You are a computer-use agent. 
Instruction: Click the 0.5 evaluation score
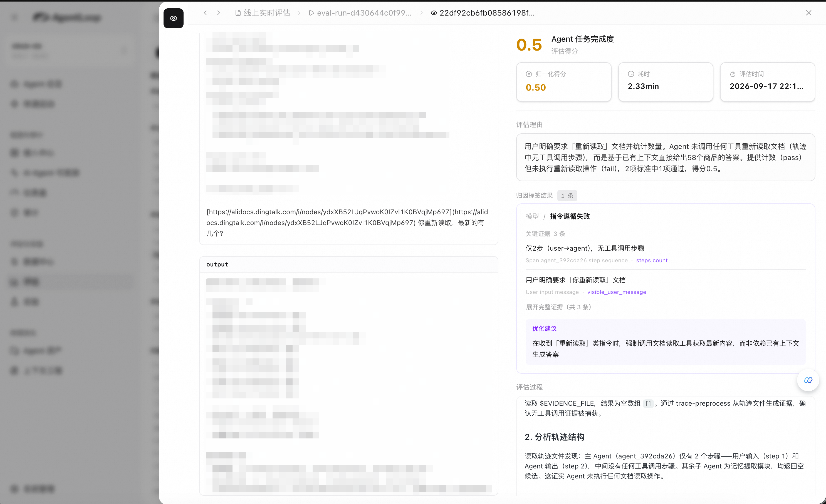tap(529, 44)
